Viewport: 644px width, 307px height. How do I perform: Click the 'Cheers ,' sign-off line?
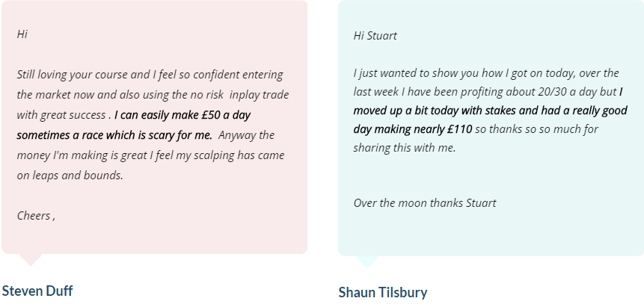tap(36, 215)
